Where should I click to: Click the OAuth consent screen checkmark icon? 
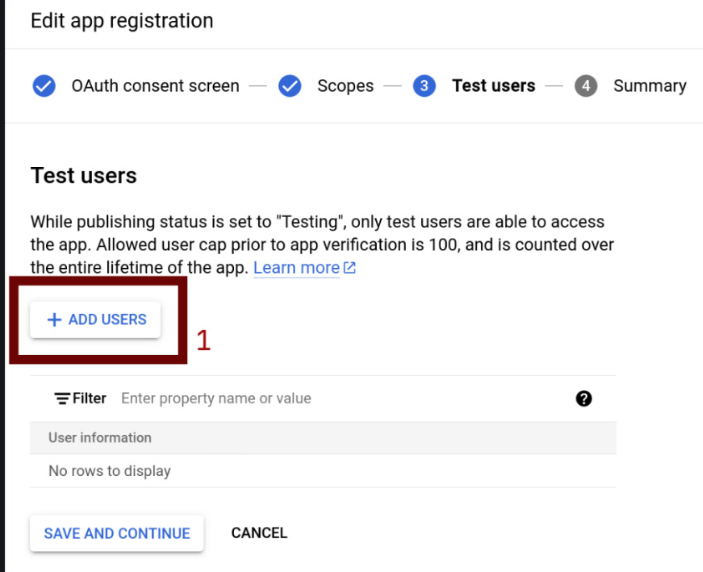[x=44, y=86]
